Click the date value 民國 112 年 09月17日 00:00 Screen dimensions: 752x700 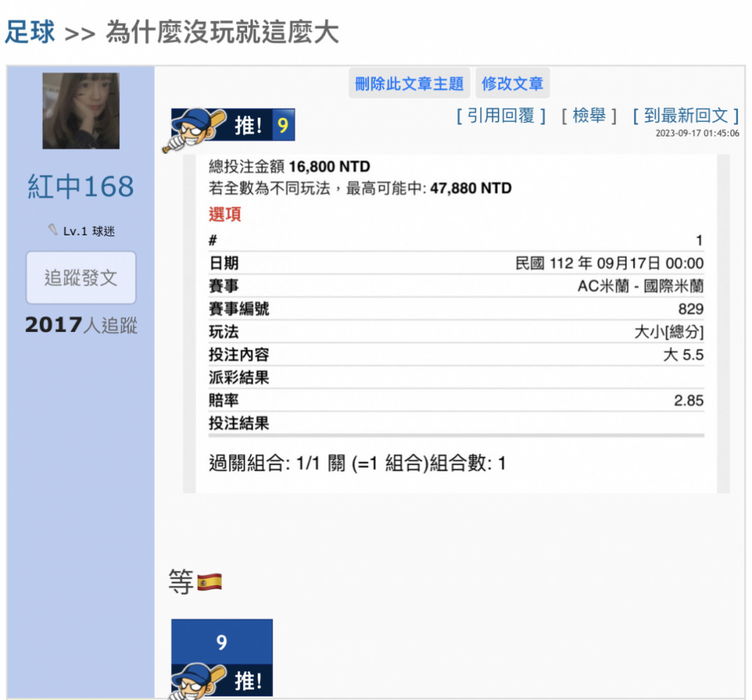(609, 263)
